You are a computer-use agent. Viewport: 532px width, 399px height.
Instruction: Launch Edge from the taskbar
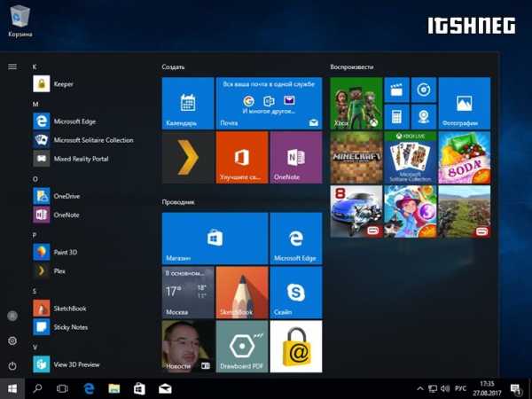[x=89, y=389]
